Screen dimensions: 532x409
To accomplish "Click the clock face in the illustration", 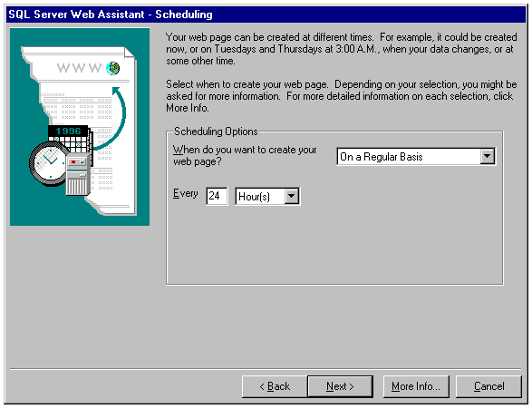I will [50, 164].
